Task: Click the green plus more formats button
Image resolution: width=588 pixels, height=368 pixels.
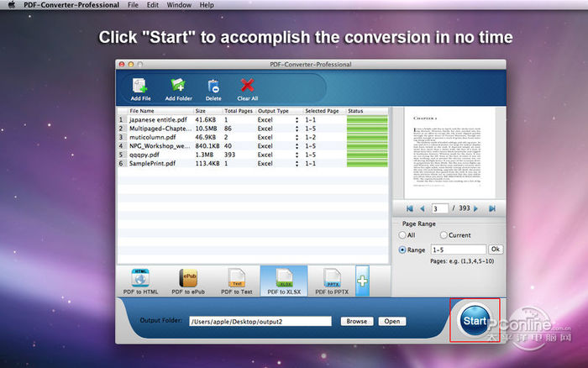Action: click(362, 281)
